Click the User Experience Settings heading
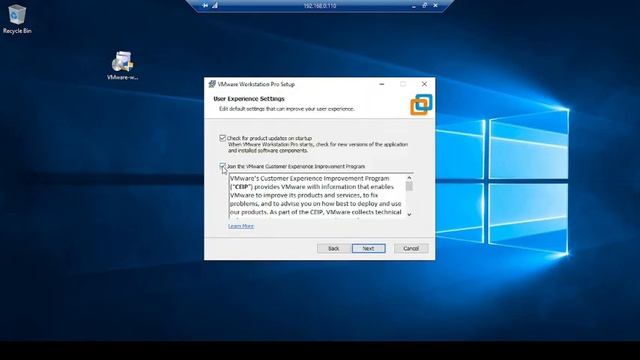 pyautogui.click(x=249, y=99)
